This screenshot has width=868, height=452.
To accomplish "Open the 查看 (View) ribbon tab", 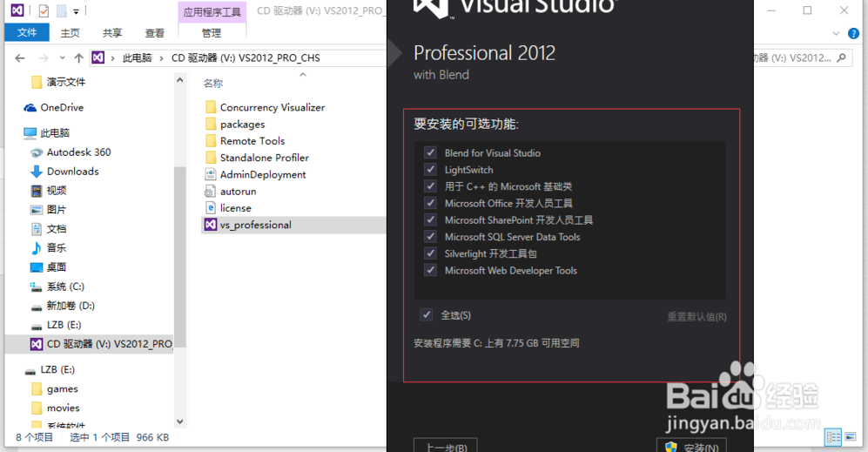I will (x=155, y=32).
